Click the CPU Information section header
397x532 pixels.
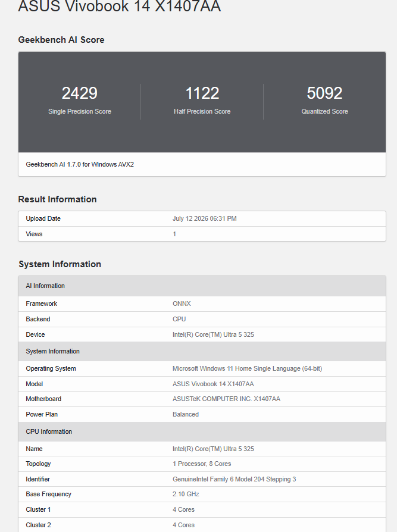pos(202,431)
